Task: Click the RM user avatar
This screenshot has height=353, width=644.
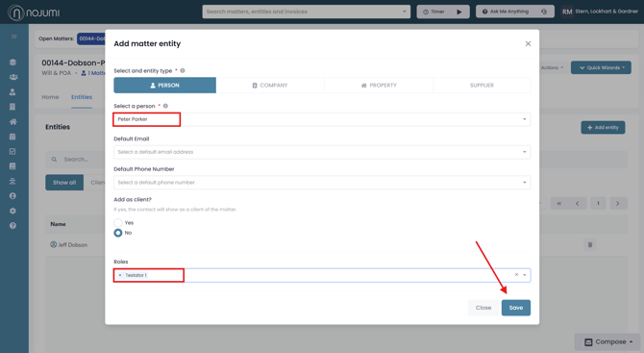Action: (x=567, y=12)
